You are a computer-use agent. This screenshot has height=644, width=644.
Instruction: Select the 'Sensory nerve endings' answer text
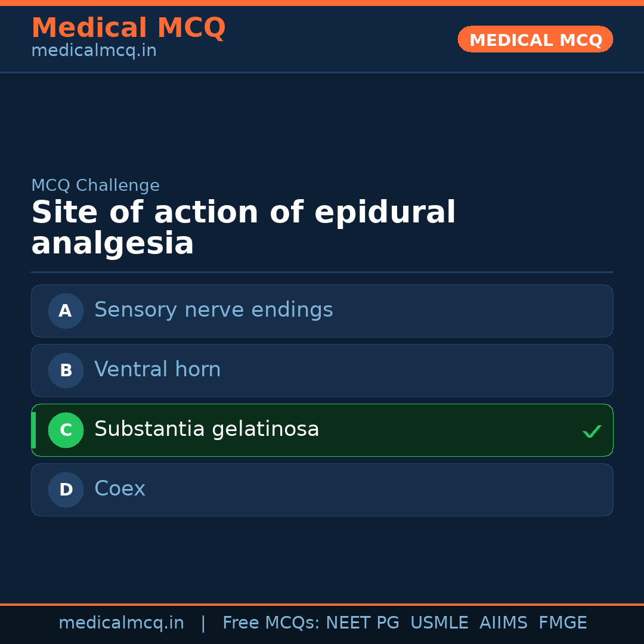tap(213, 310)
